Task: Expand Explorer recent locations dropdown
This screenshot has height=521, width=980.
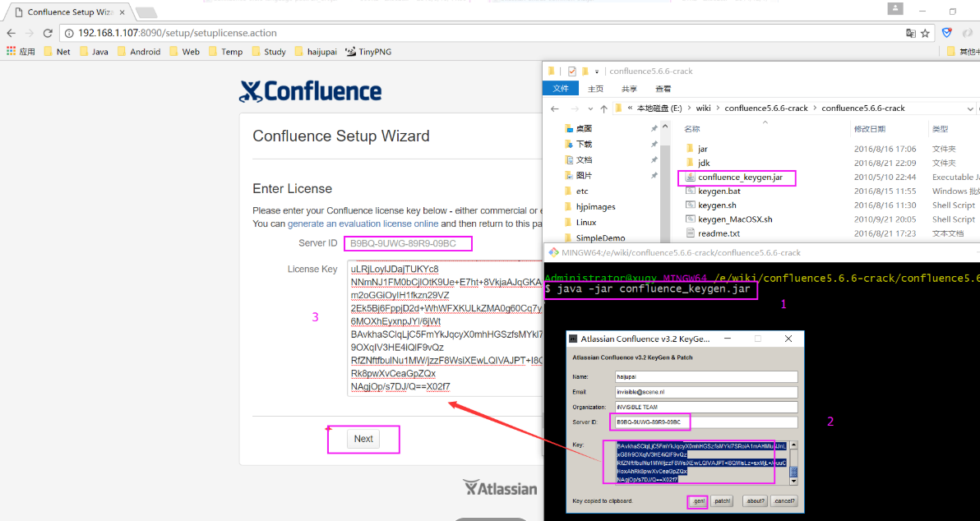Action: coord(590,108)
